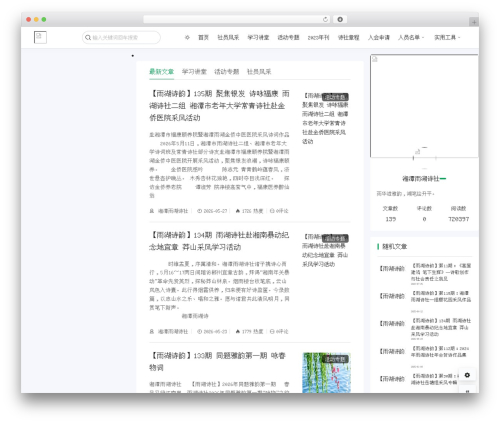
Task: Click the date 05-27 of 135期 article
Action: [x=215, y=211]
